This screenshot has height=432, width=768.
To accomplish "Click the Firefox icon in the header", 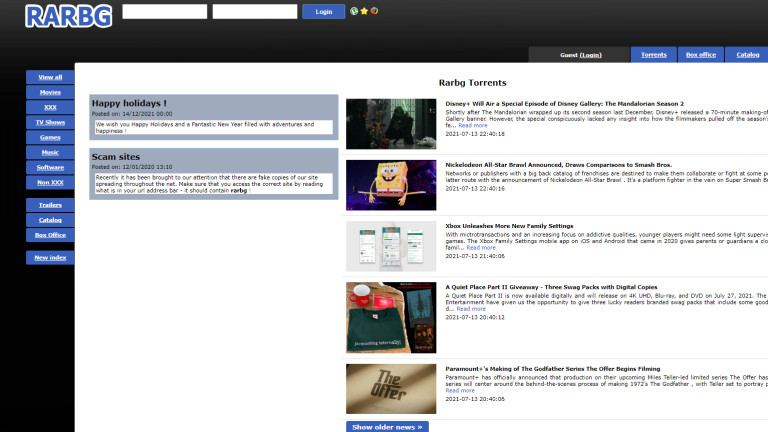I will pyautogui.click(x=374, y=12).
